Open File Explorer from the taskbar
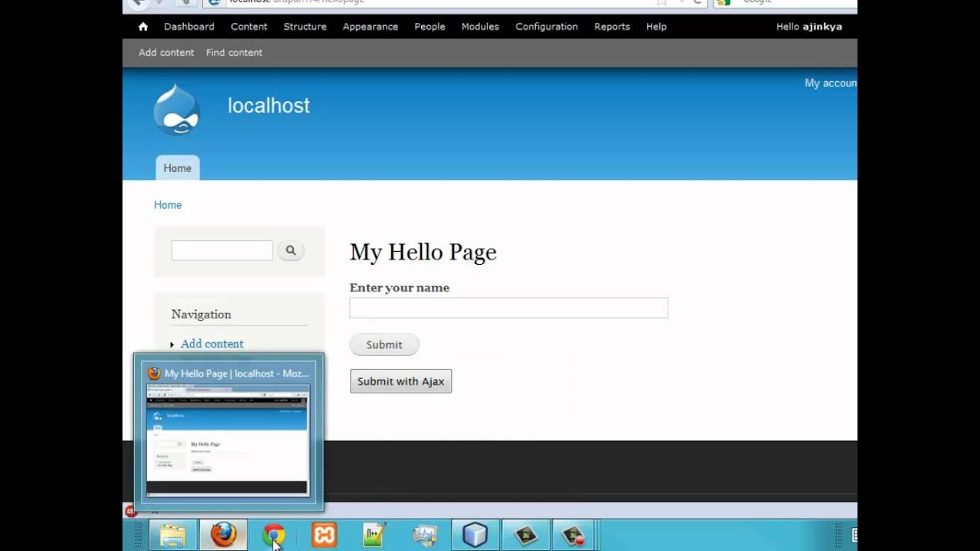Image resolution: width=980 pixels, height=551 pixels. tap(173, 535)
